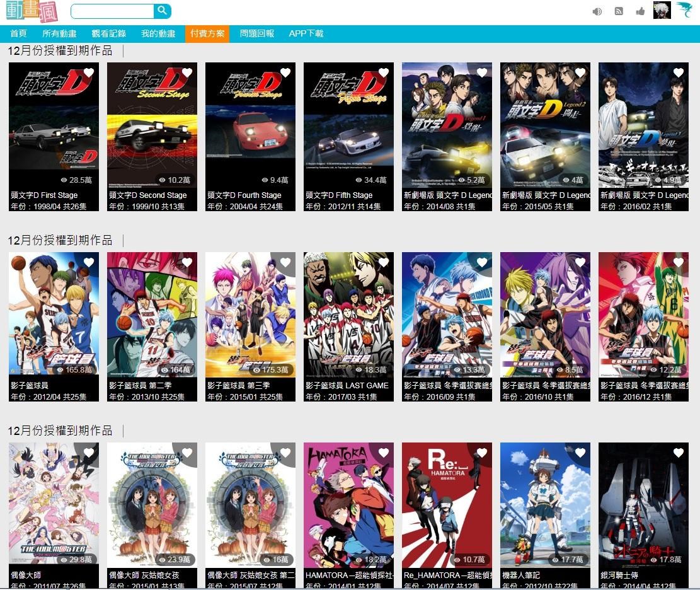Open the 頭文字D Second Stage poster
The image size is (700, 590).
coord(152,125)
